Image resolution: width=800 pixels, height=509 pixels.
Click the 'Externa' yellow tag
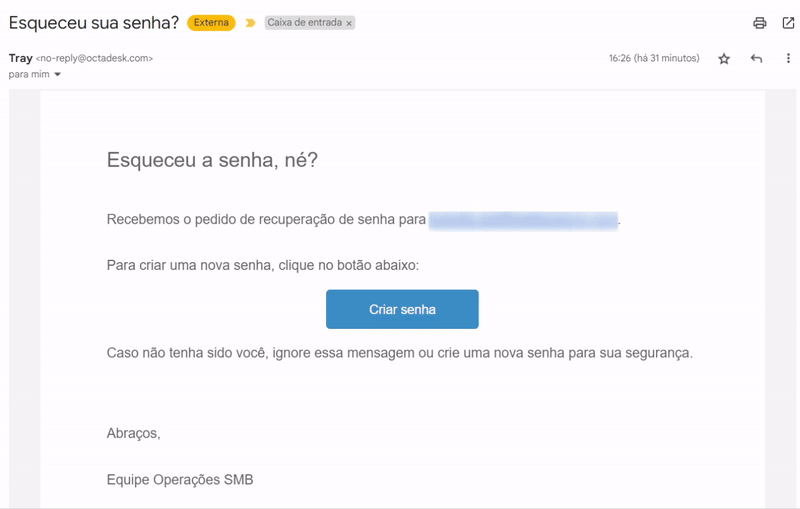point(211,23)
